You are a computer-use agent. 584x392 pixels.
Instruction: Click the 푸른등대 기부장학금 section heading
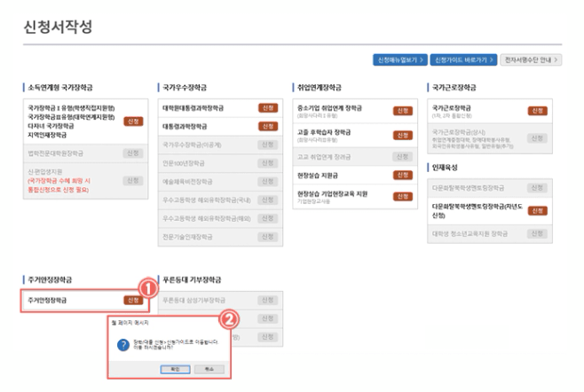tap(192, 279)
